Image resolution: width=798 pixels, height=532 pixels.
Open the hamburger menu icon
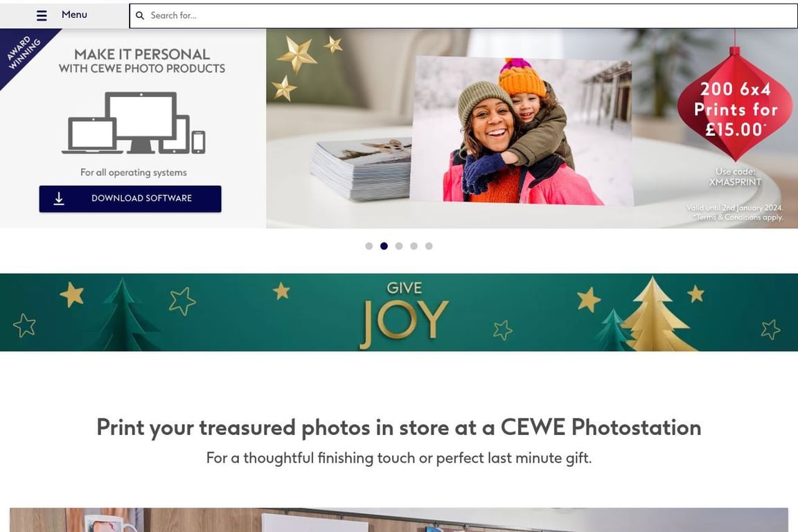[x=42, y=15]
